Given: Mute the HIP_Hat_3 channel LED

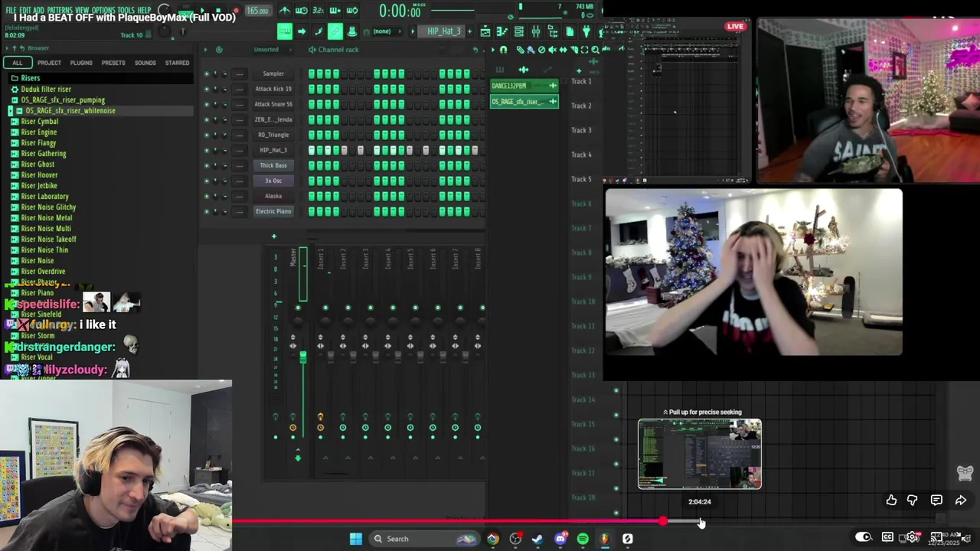Looking at the screenshot, I should pyautogui.click(x=206, y=150).
